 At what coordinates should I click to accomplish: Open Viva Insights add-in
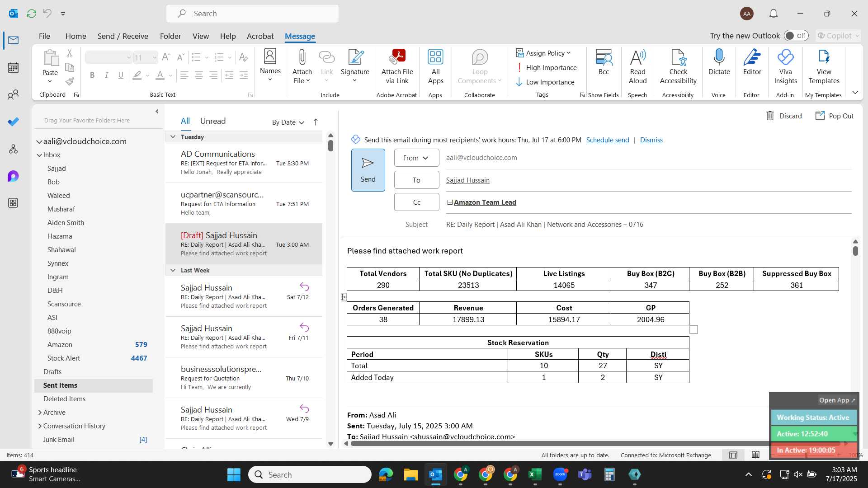[785, 66]
